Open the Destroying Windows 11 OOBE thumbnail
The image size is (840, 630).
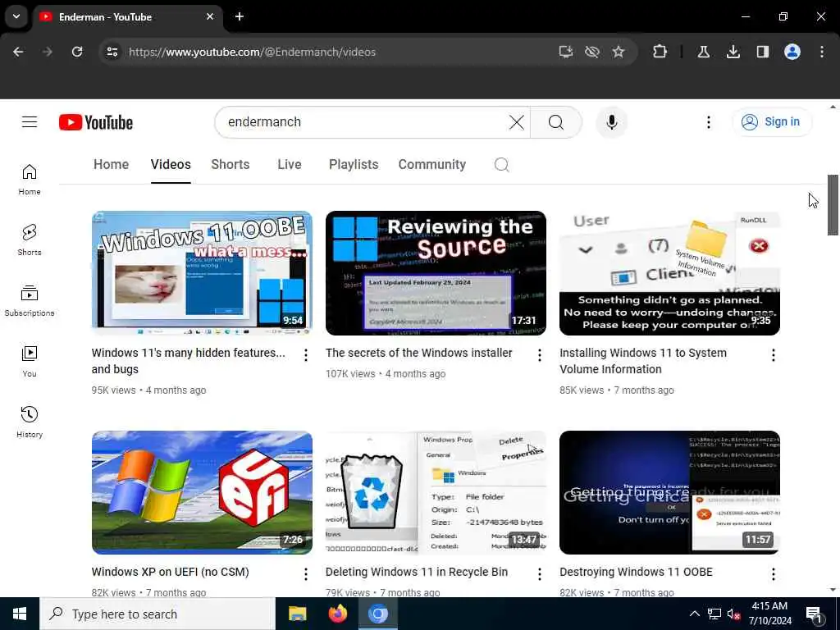click(669, 492)
